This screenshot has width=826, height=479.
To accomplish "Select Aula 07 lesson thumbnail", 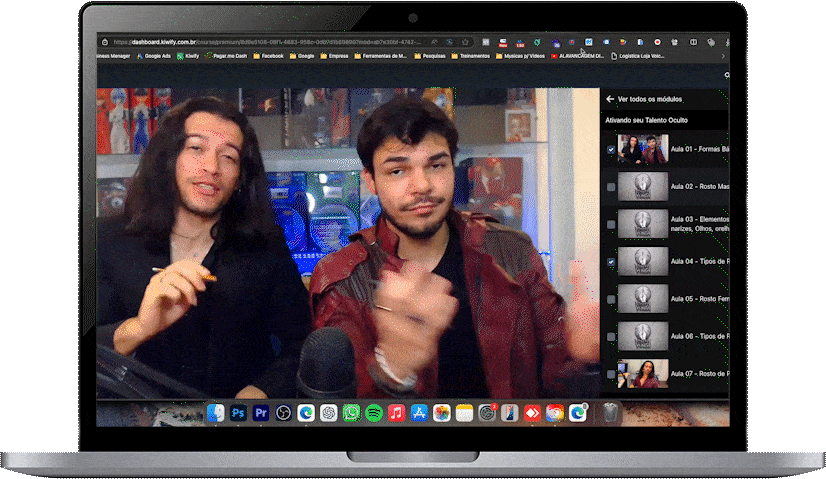I will coord(642,374).
